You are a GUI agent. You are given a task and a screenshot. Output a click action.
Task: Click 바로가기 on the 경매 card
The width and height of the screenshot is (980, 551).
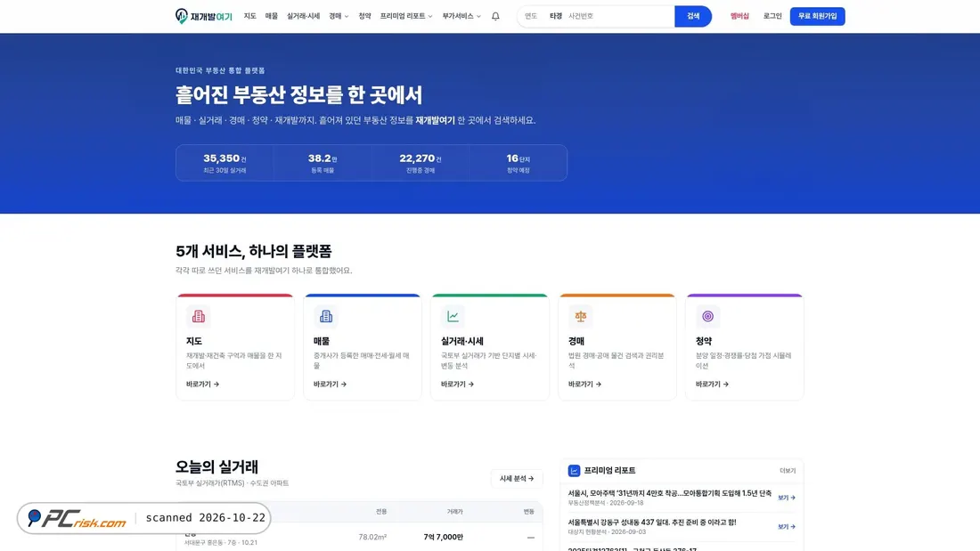pyautogui.click(x=585, y=385)
